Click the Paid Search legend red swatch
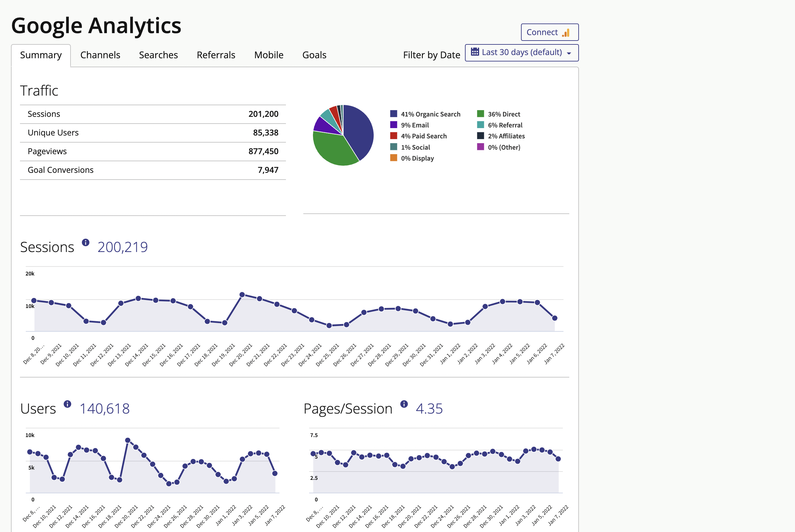Screen dimensions: 795x532 pos(393,136)
